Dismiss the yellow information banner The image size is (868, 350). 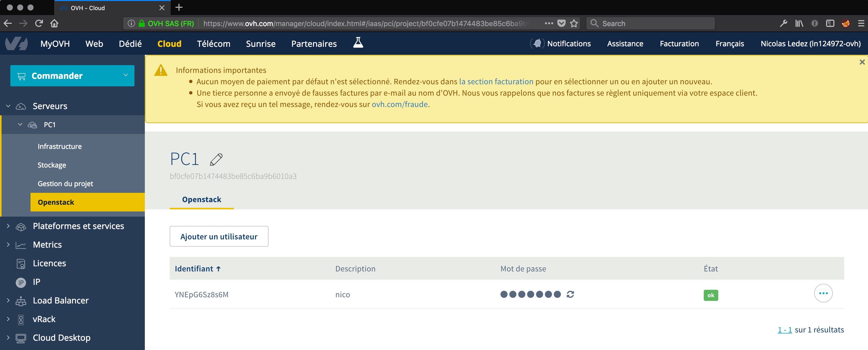coord(862,62)
